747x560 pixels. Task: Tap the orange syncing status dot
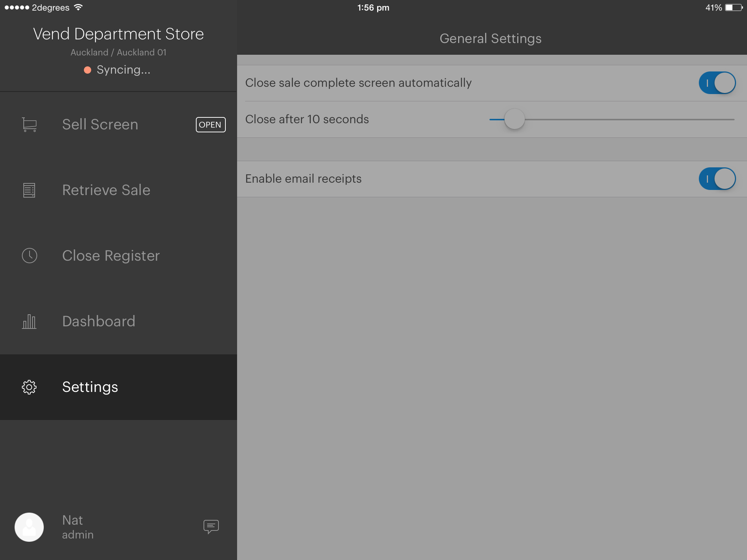click(88, 70)
